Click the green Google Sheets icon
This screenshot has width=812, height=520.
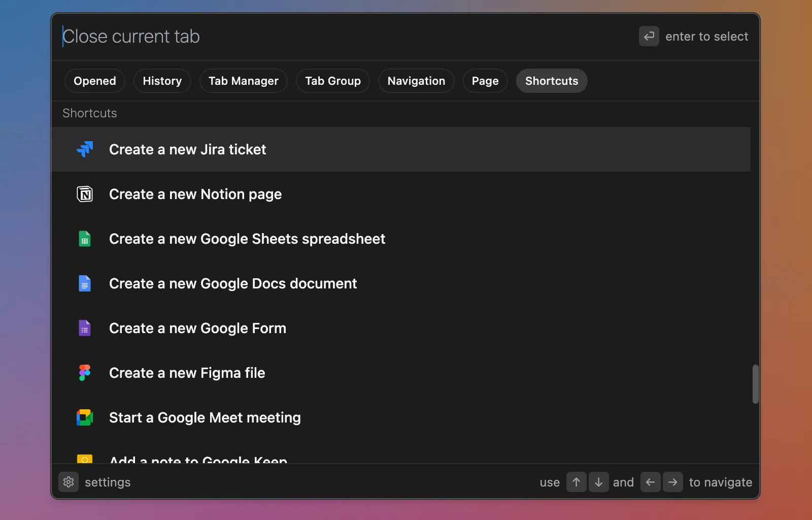(85, 239)
